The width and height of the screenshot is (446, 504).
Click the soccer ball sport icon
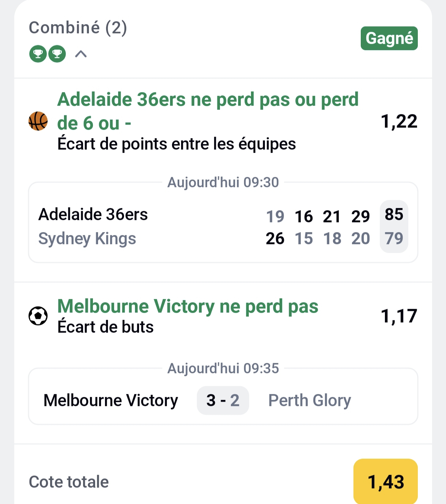pyautogui.click(x=38, y=316)
